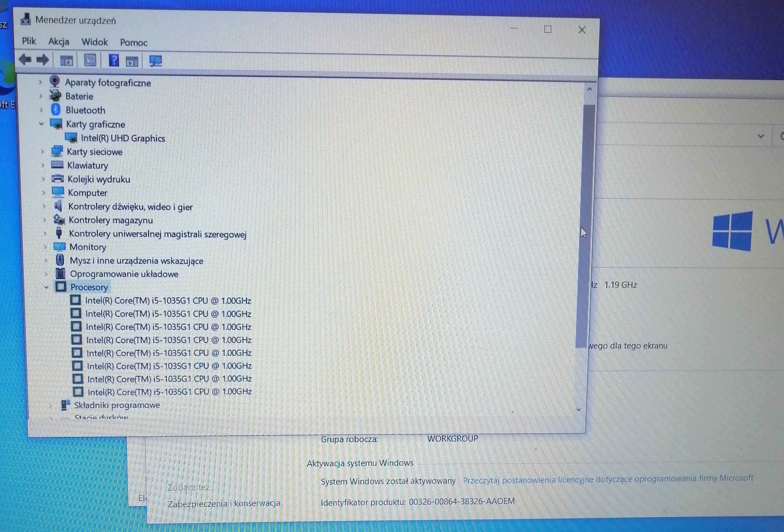Click the Properties toolbar icon
This screenshot has height=532, width=784.
[x=90, y=61]
